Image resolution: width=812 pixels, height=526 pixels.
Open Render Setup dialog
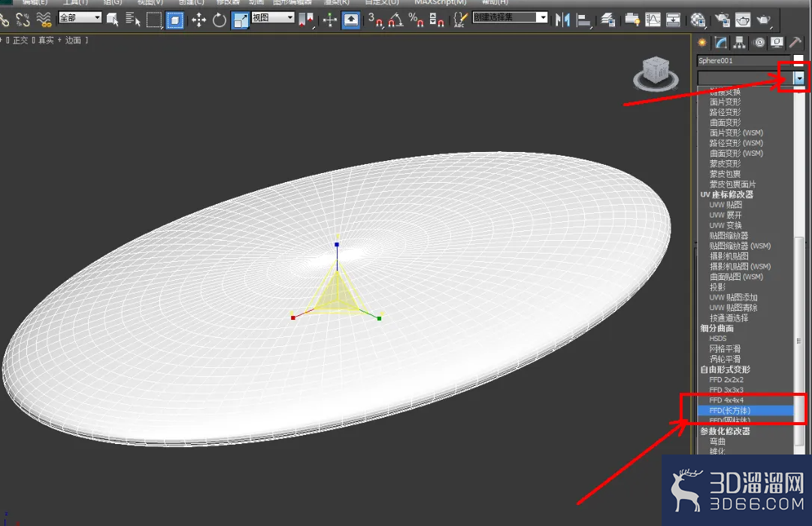(x=723, y=20)
